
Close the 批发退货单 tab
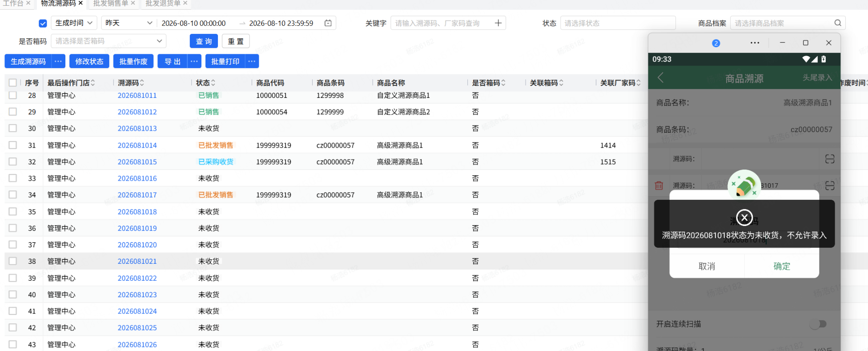coord(185,3)
